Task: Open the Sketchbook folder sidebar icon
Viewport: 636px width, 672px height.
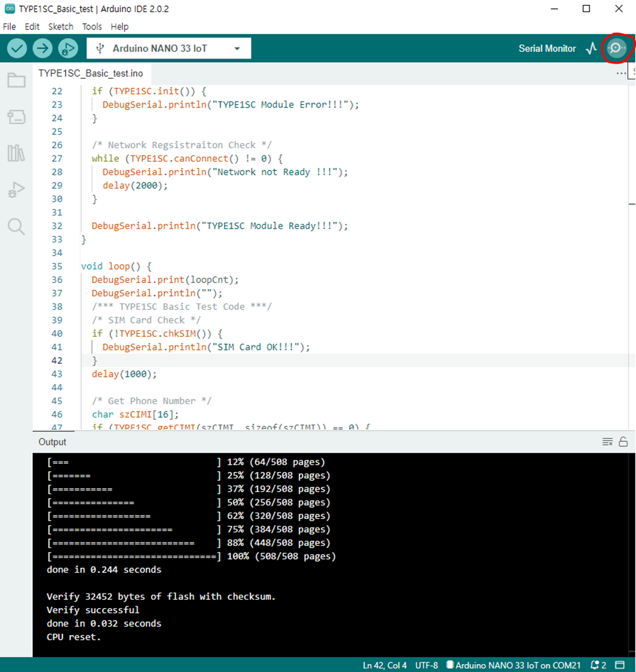Action: tap(16, 80)
